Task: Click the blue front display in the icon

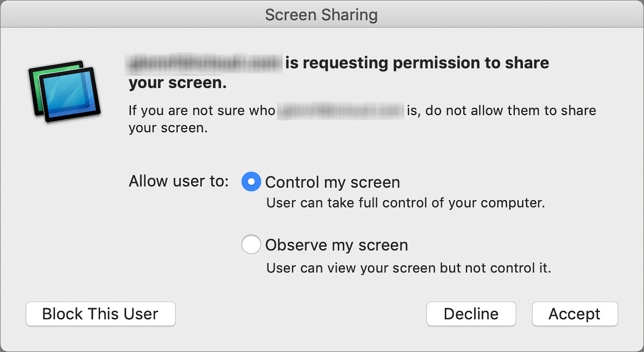Action: tap(70, 95)
